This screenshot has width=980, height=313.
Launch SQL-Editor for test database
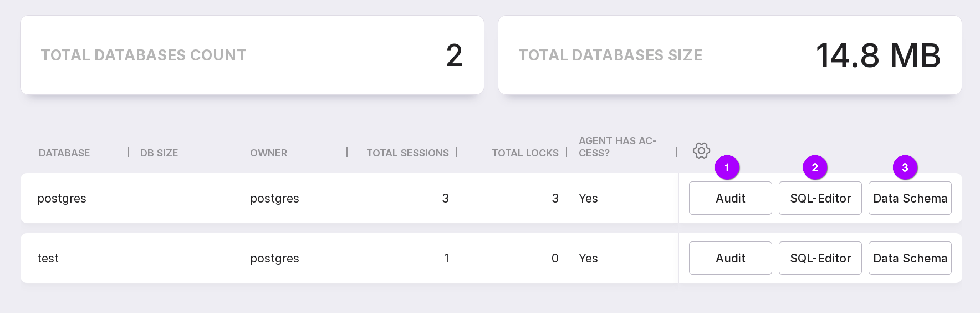click(x=820, y=258)
